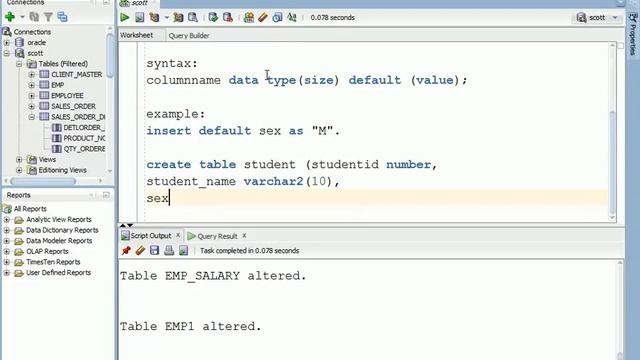This screenshot has width=640, height=360.
Task: Save script output with floppy icon
Action: (154, 250)
